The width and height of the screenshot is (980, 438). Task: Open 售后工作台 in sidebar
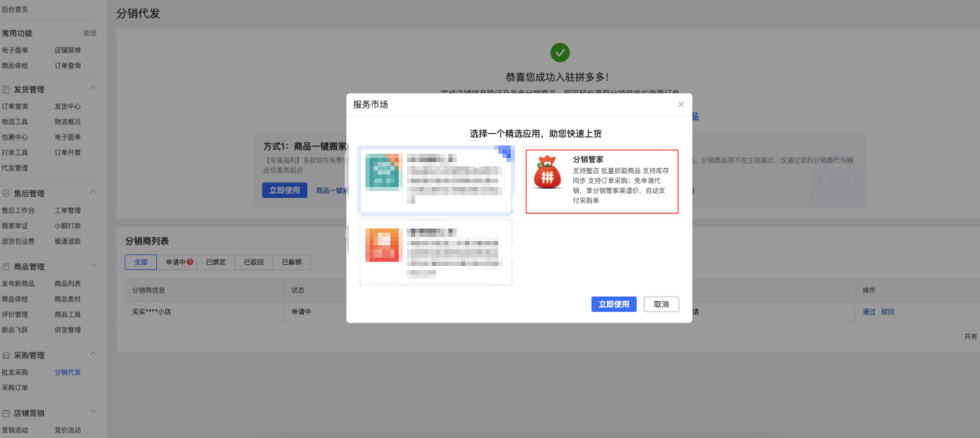click(x=18, y=210)
